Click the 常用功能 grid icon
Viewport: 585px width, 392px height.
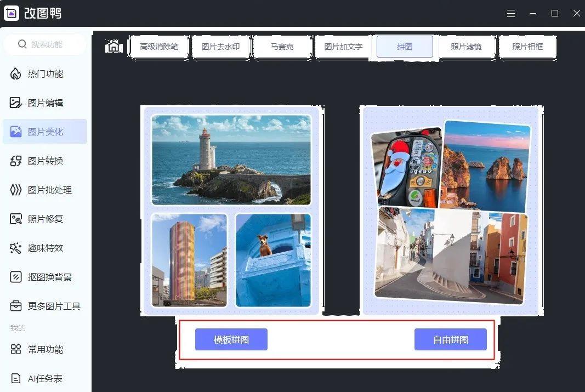click(x=16, y=350)
